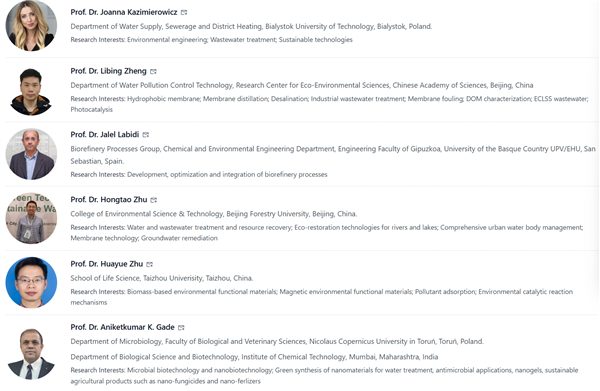This screenshot has height=391, width=600.
Task: Click Hongtao Zhu's profile picture
Action: click(31, 218)
